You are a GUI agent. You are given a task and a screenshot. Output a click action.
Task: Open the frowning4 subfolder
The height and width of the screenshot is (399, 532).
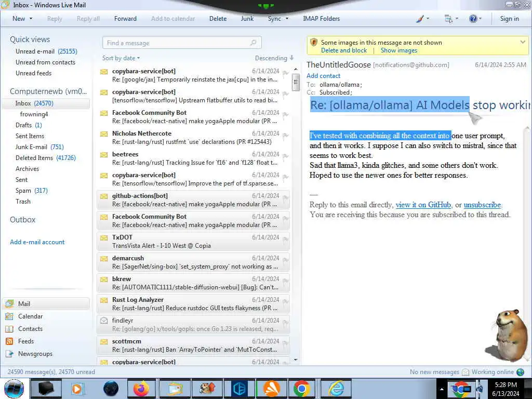tap(34, 114)
